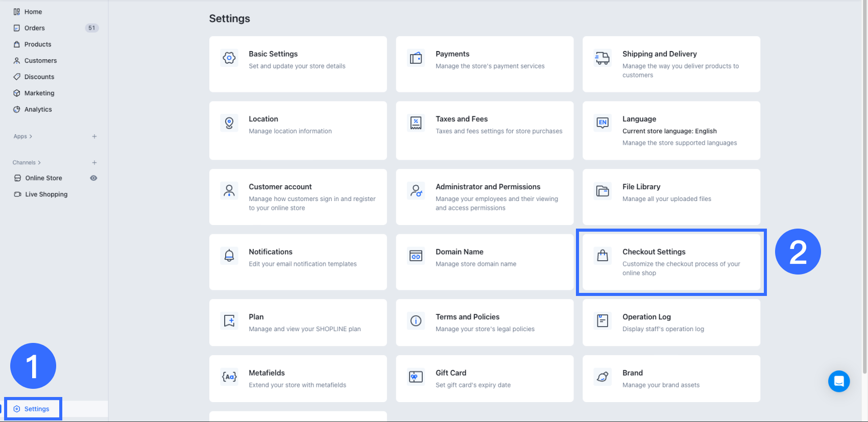Click 'Display staff's operation log' description
This screenshot has height=422, width=868.
(x=663, y=329)
